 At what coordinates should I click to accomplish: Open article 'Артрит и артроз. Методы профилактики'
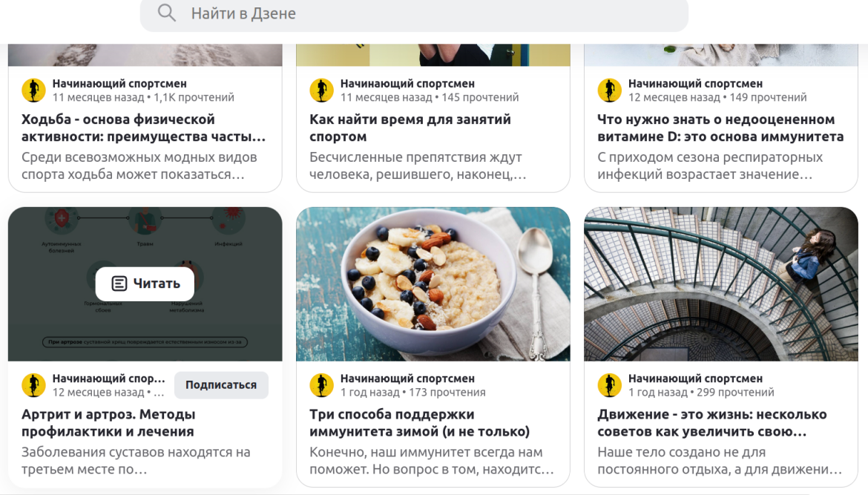pyautogui.click(x=108, y=423)
